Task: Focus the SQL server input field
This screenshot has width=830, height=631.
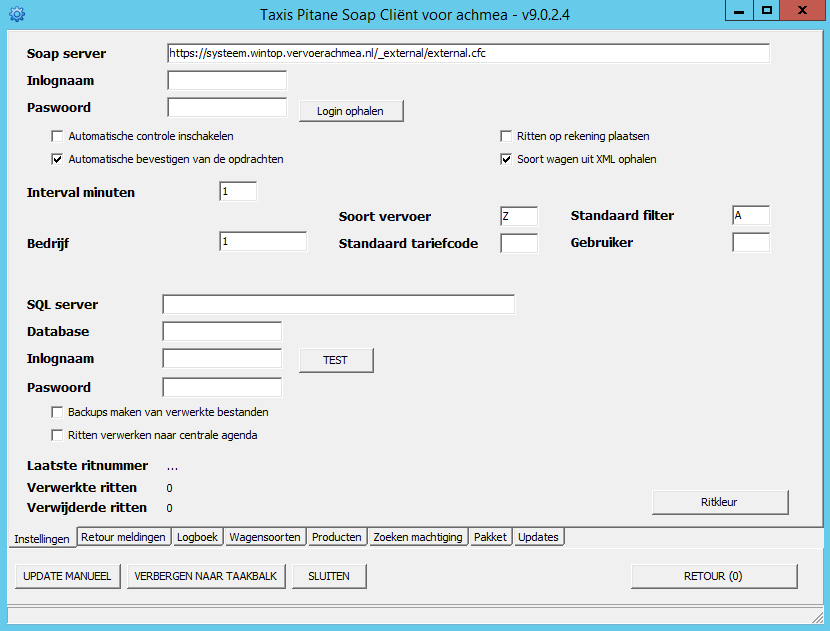Action: 338,304
